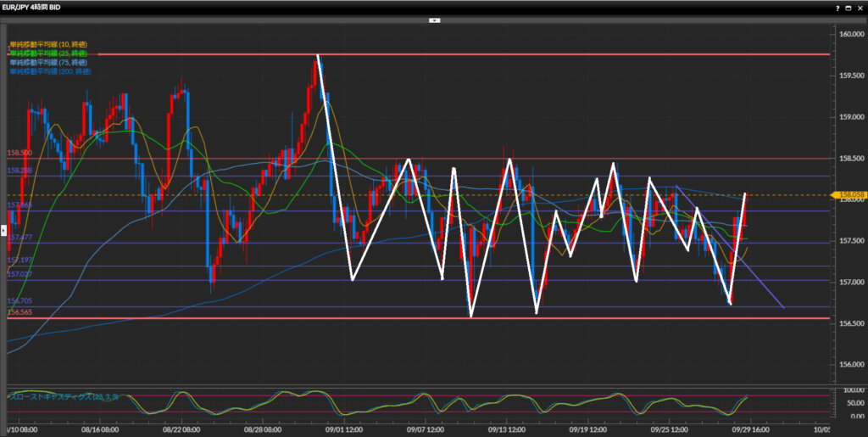Maximize the EUR/JPY chart window
The image size is (868, 437).
click(847, 7)
